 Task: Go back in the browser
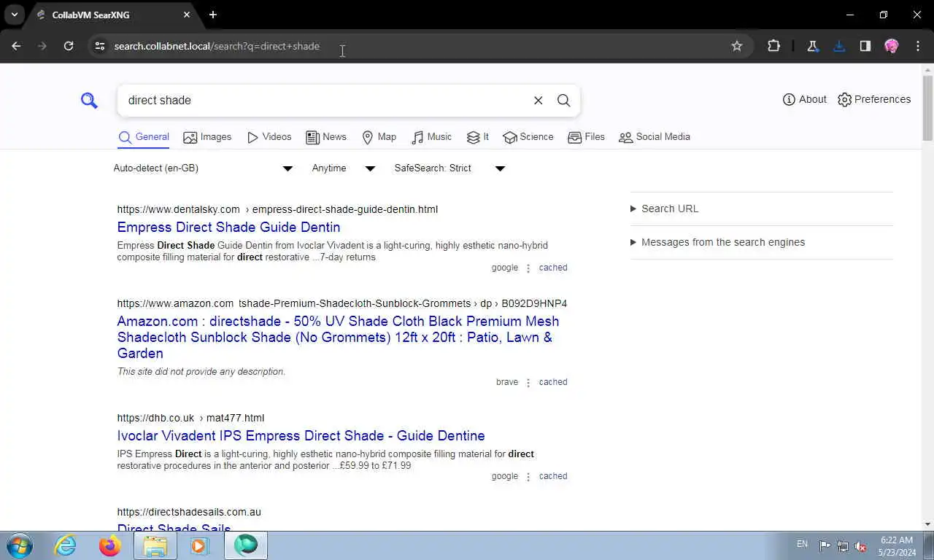point(16,46)
